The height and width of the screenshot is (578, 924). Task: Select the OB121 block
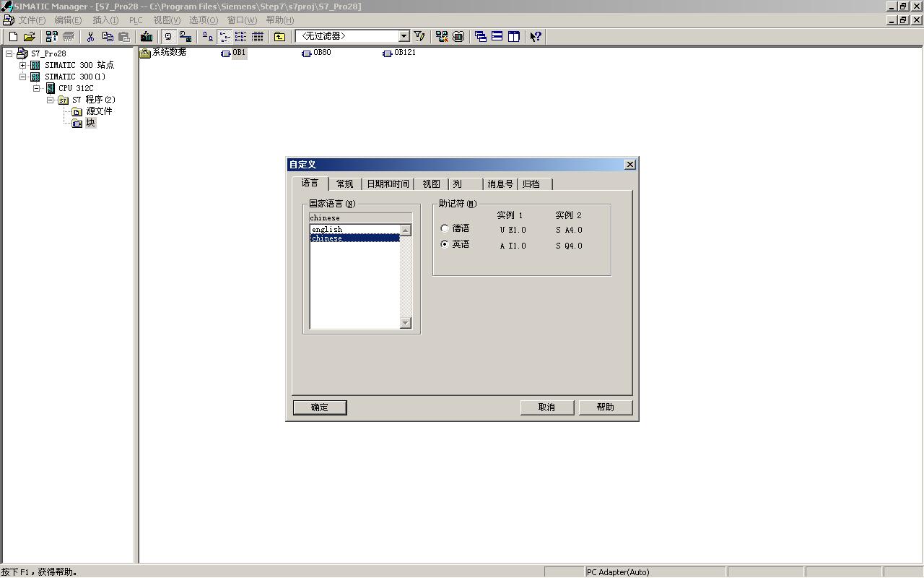399,53
